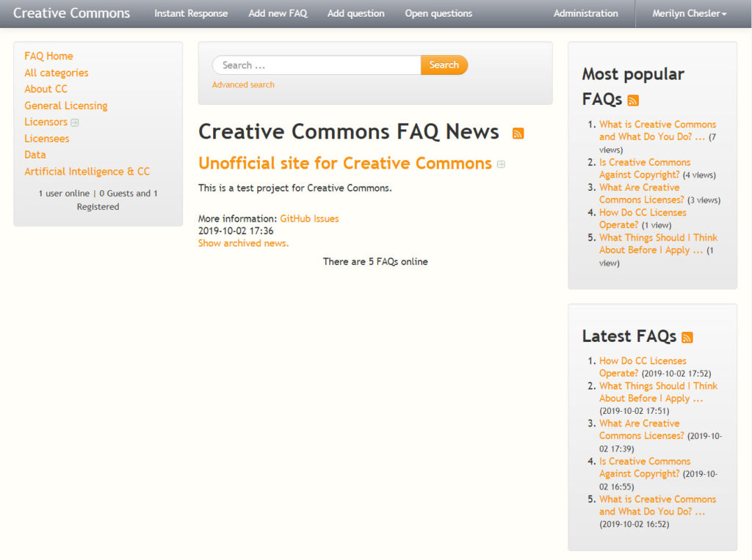
Task: Show archived news
Action: (x=243, y=244)
